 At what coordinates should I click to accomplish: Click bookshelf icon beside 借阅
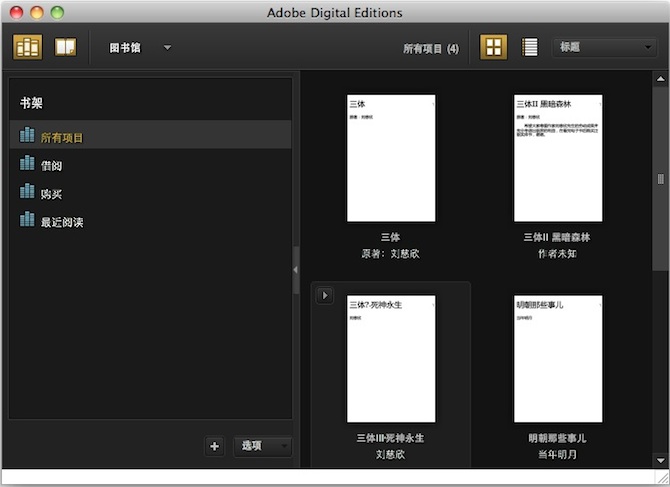(27, 163)
